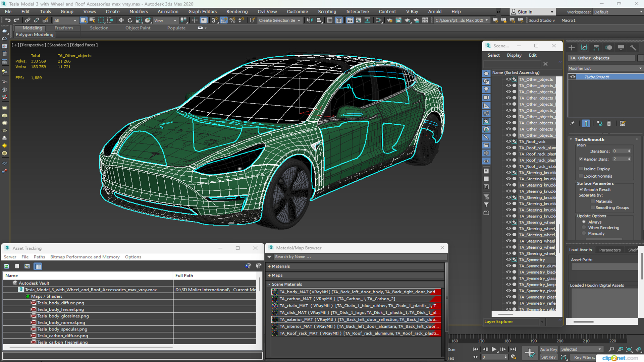Toggle visibility of TA_Symmetry object
Viewport: 644px width, 362px height.
click(x=508, y=260)
